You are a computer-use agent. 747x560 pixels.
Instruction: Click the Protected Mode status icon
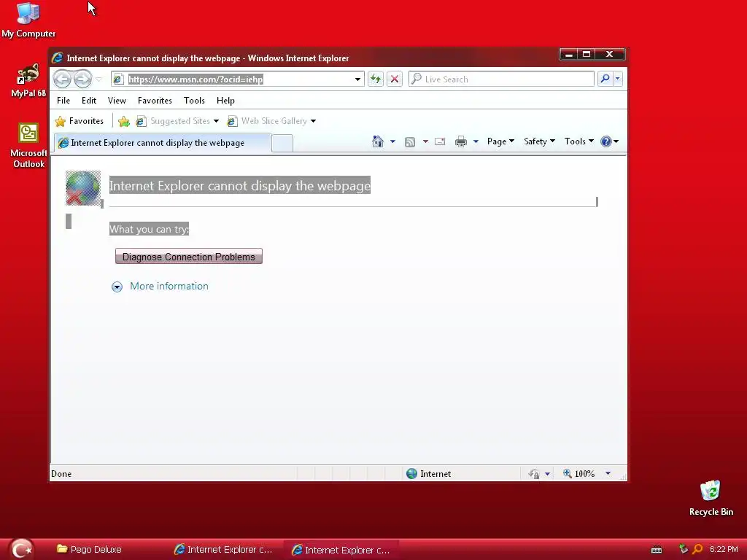click(x=533, y=474)
